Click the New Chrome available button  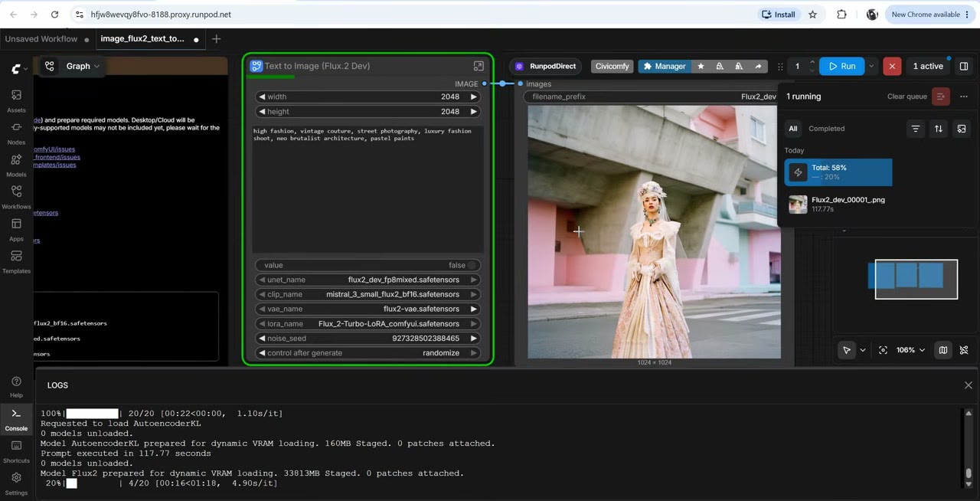tap(931, 15)
